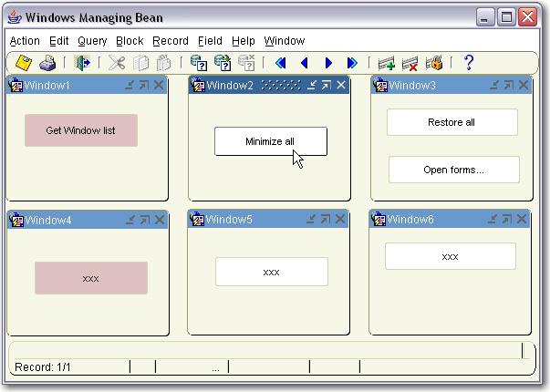Click the Print toolbar icon
Image resolution: width=550 pixels, height=392 pixels.
(x=47, y=63)
